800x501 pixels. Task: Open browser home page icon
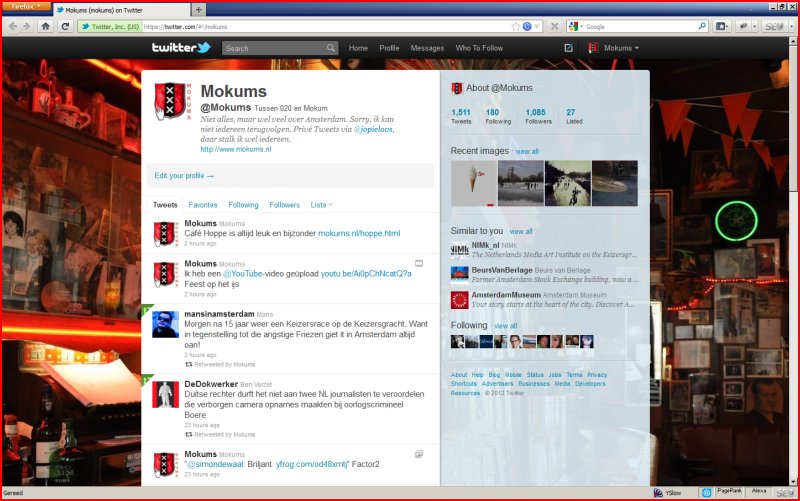tap(45, 27)
